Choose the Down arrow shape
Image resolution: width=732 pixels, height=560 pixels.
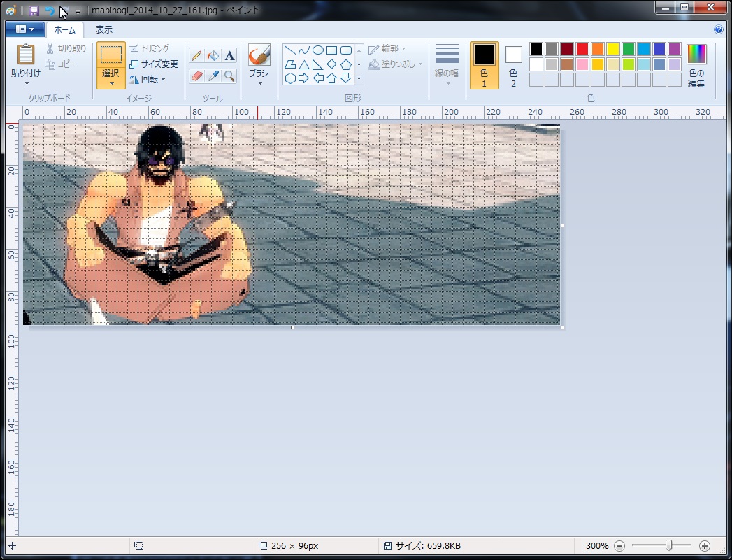tap(346, 78)
